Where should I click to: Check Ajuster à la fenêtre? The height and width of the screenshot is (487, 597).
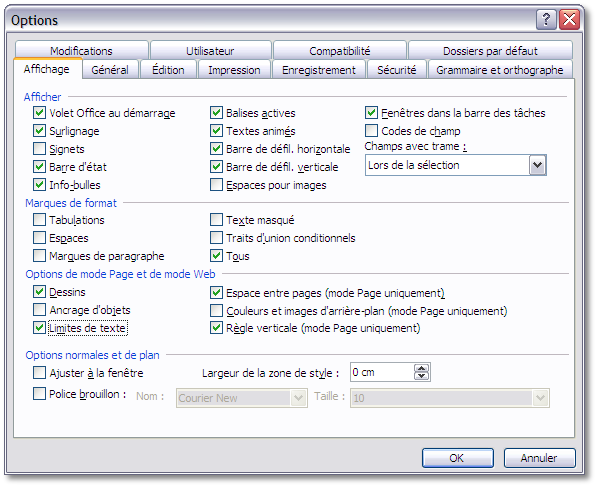[39, 372]
